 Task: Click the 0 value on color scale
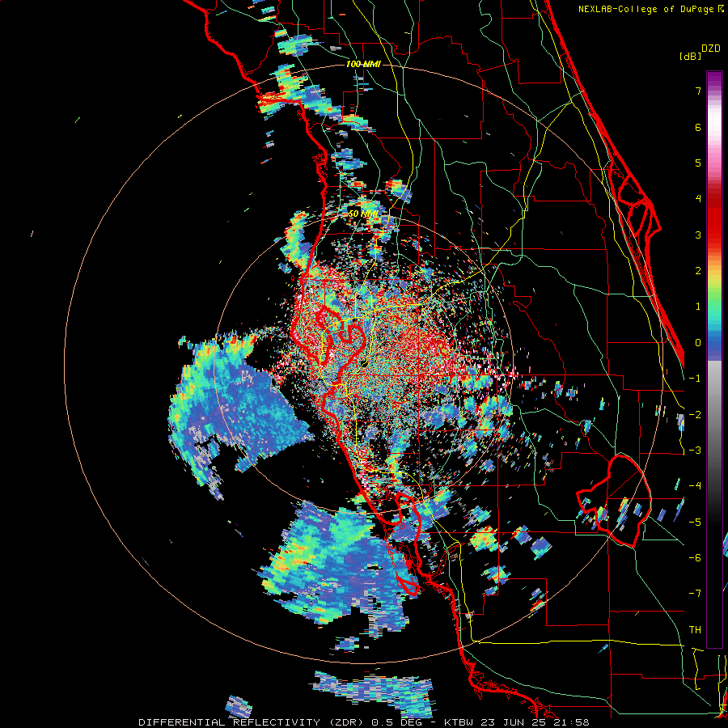(698, 343)
